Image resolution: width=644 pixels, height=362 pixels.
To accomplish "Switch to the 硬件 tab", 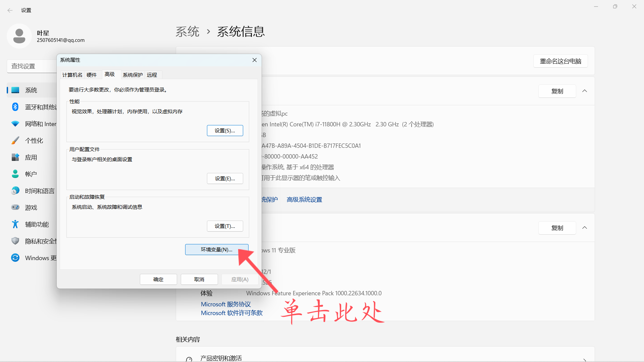I will point(91,74).
